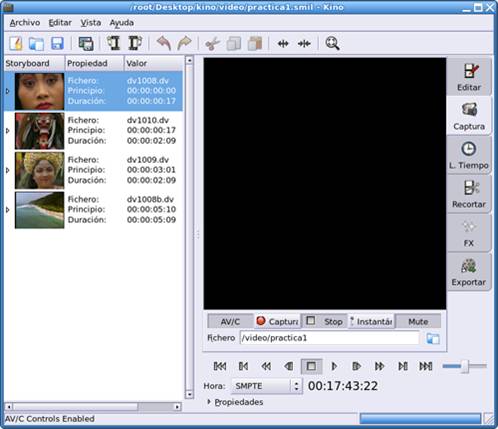The width and height of the screenshot is (498, 429).
Task: Open the Exportar panel
Action: tap(468, 272)
